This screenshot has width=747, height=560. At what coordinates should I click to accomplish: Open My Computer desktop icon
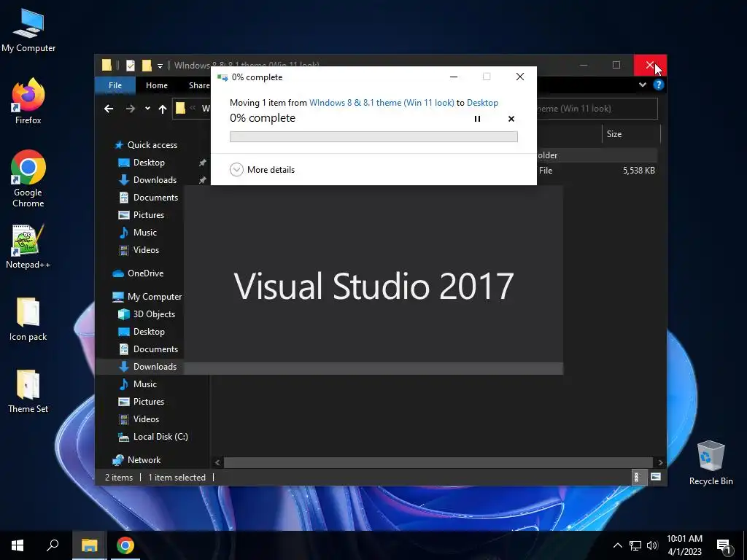pyautogui.click(x=28, y=31)
